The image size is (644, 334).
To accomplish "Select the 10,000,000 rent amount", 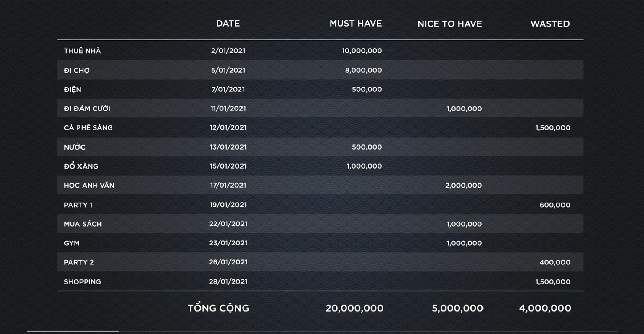I will coord(361,51).
